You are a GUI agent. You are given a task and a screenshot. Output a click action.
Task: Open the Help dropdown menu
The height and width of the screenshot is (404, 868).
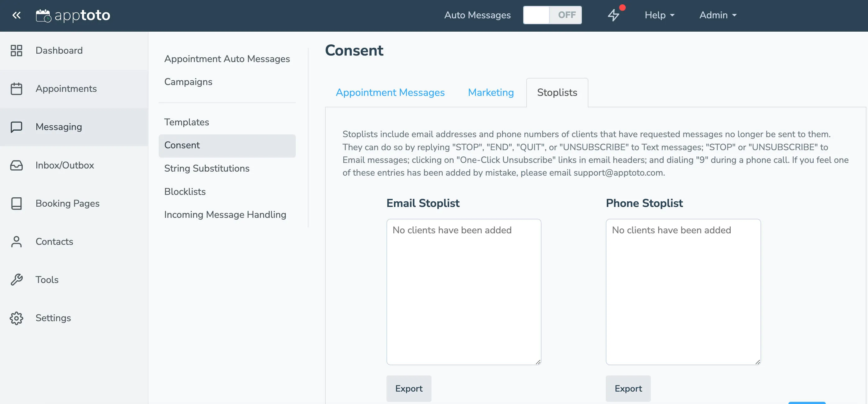click(659, 15)
